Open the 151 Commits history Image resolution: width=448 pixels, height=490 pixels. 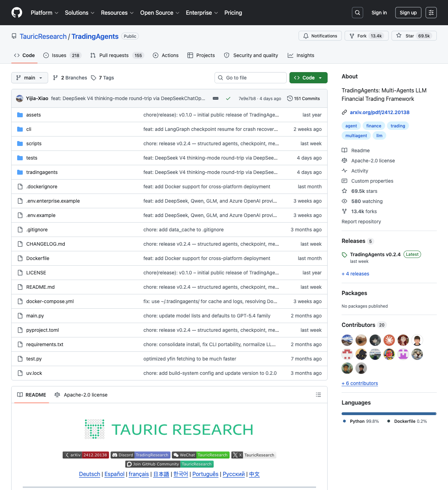[x=303, y=98]
